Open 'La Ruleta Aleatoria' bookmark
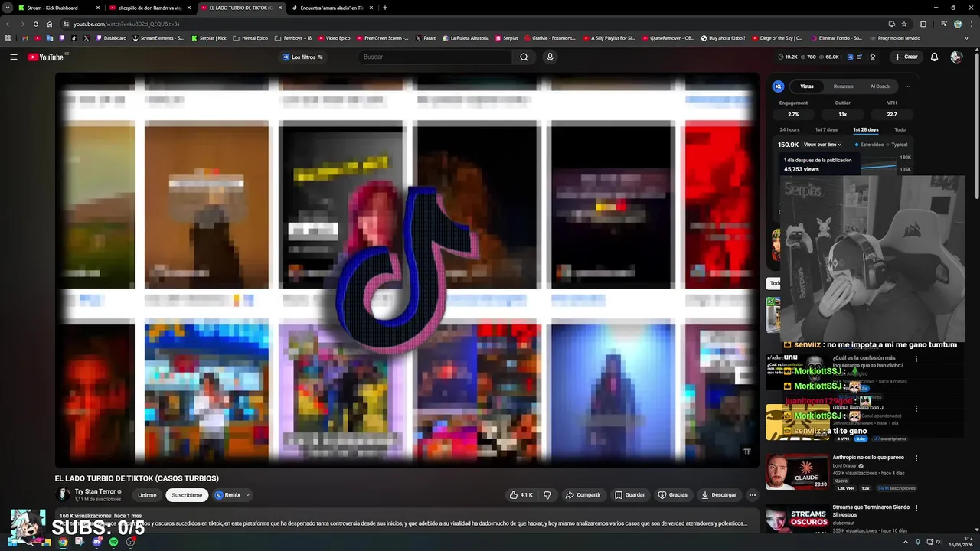The image size is (980, 551). (465, 38)
